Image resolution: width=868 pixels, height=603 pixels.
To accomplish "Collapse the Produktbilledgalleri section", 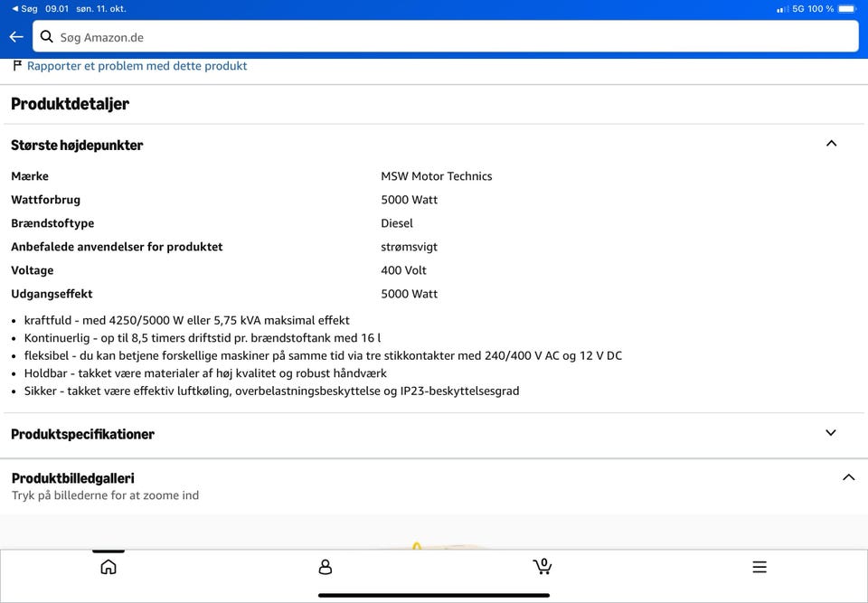I will (848, 476).
